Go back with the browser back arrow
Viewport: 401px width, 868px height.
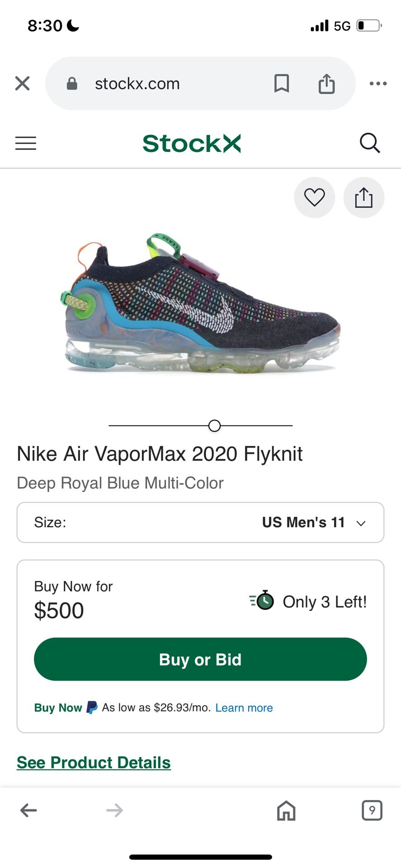pos(28,811)
